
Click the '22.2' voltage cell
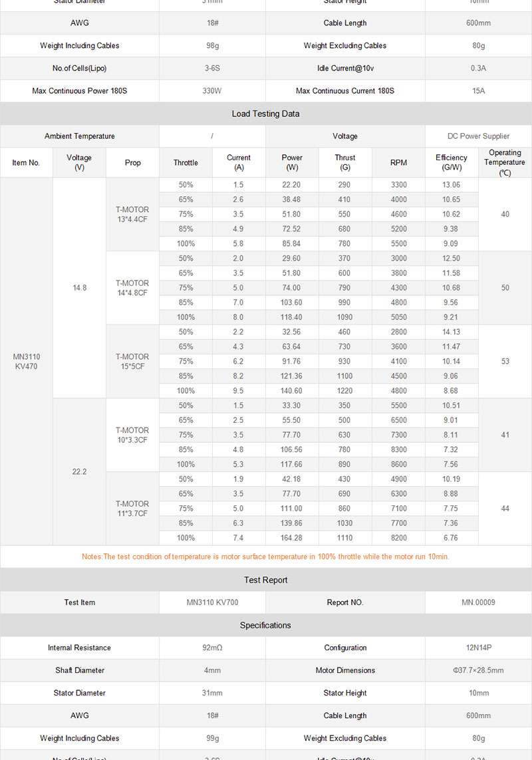(x=80, y=471)
